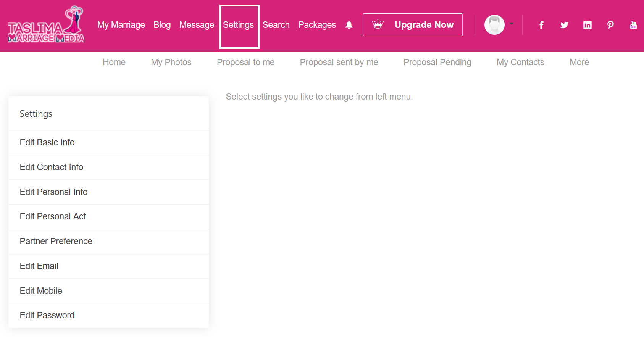Select Edit Basic Info from sidebar

[47, 142]
